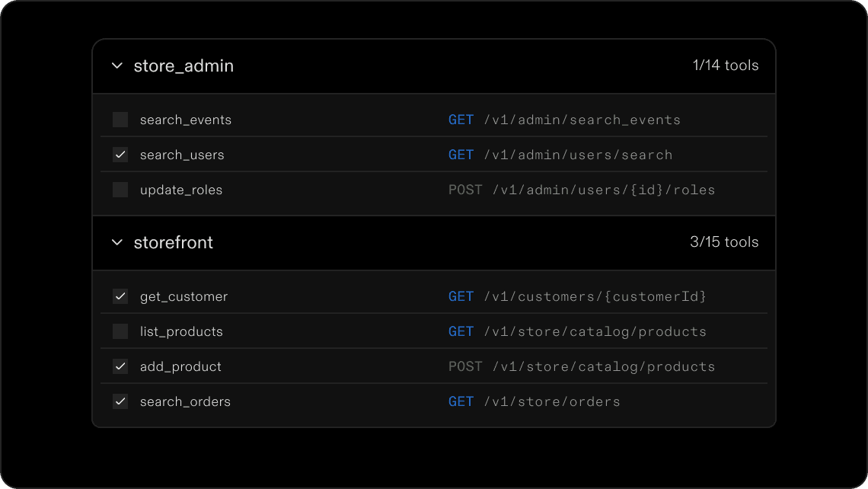Enable the list_products checkbox

coord(120,331)
